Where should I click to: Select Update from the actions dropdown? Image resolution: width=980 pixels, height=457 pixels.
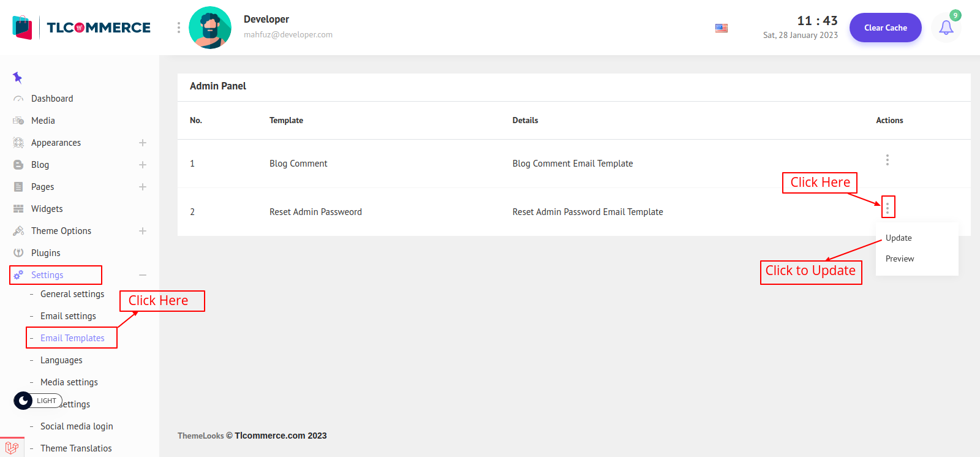(x=899, y=238)
